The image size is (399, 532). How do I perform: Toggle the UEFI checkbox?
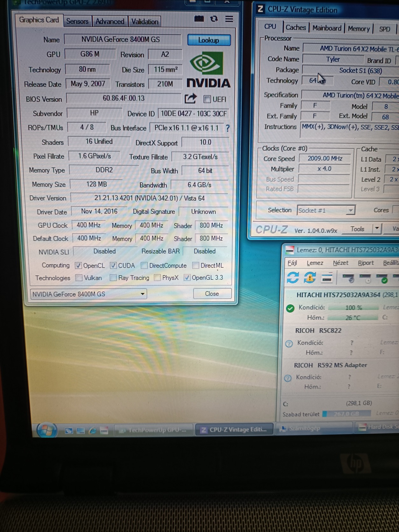207,99
